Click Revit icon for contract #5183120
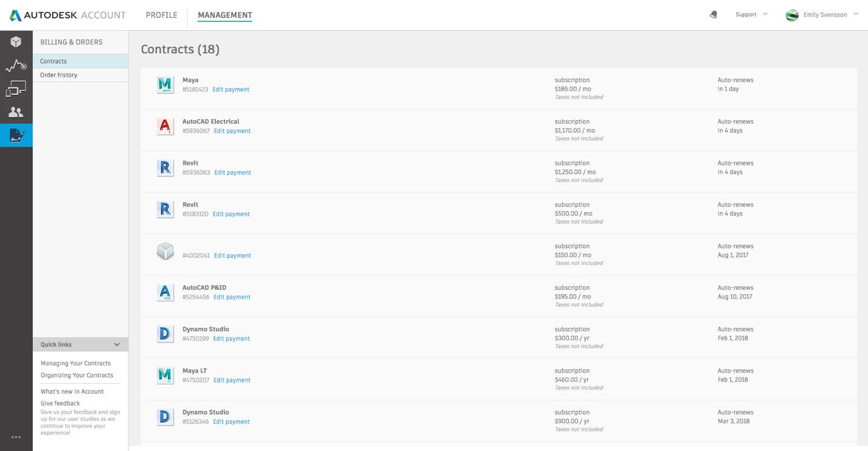Screen dimensions: 868x451 [165, 209]
